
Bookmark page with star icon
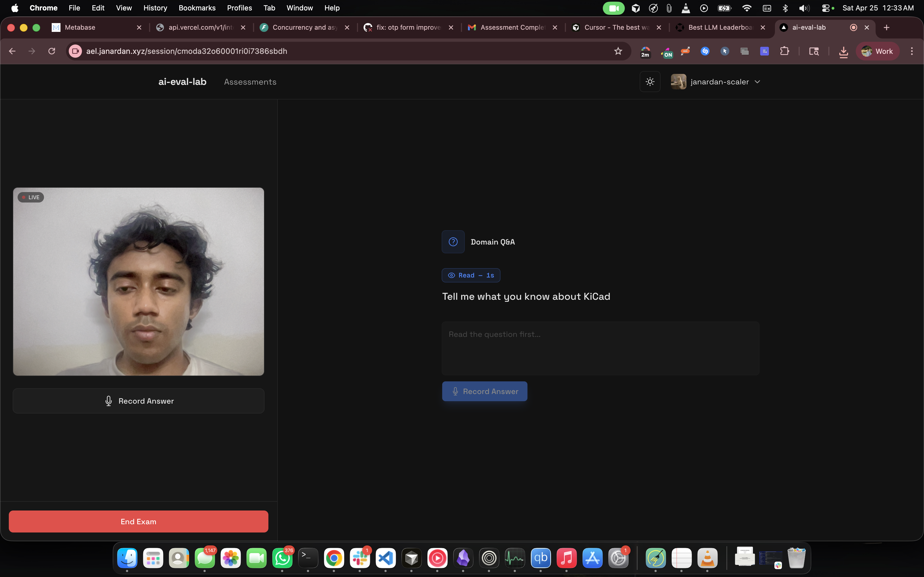618,51
